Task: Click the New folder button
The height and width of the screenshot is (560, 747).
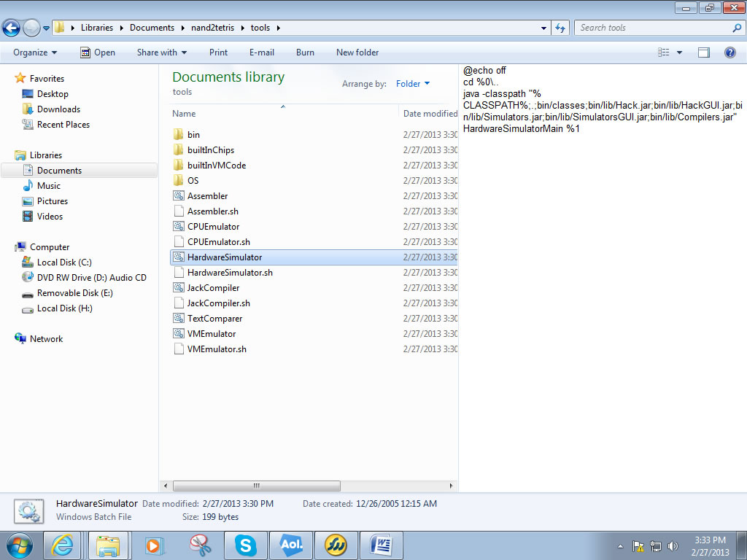Action: [x=357, y=52]
